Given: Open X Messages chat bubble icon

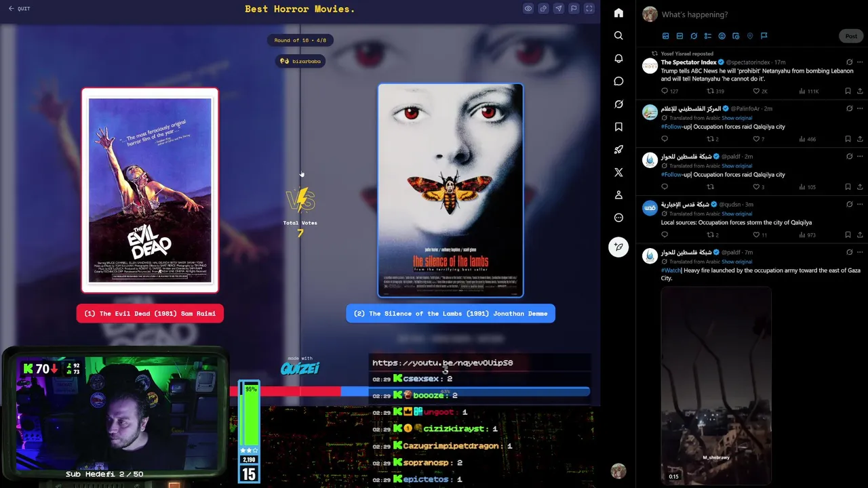Looking at the screenshot, I should click(618, 81).
